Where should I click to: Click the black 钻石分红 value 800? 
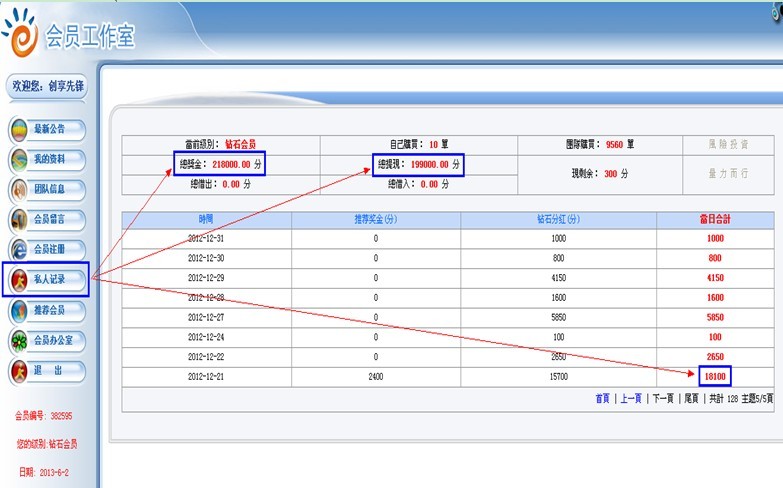point(558,258)
